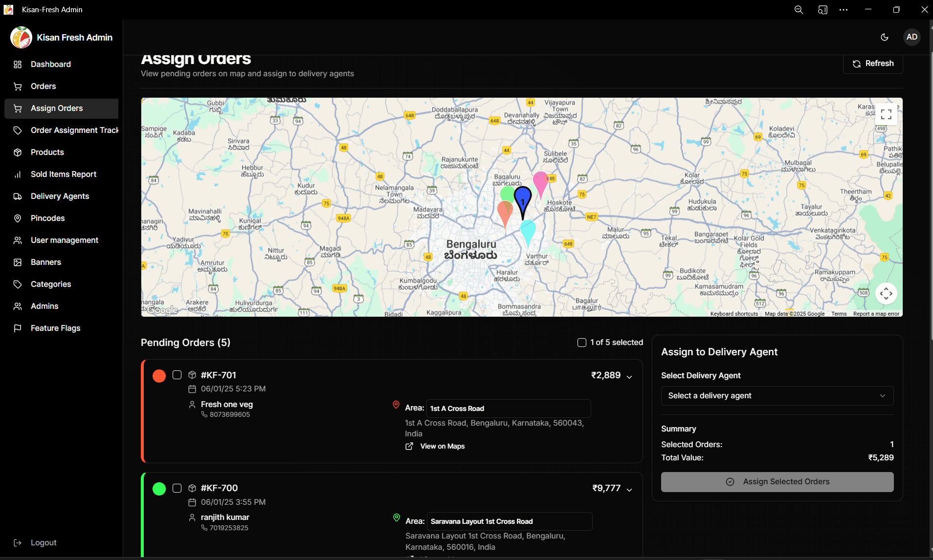Click the zoom icon in title bar
Image resolution: width=933 pixels, height=560 pixels.
(799, 10)
